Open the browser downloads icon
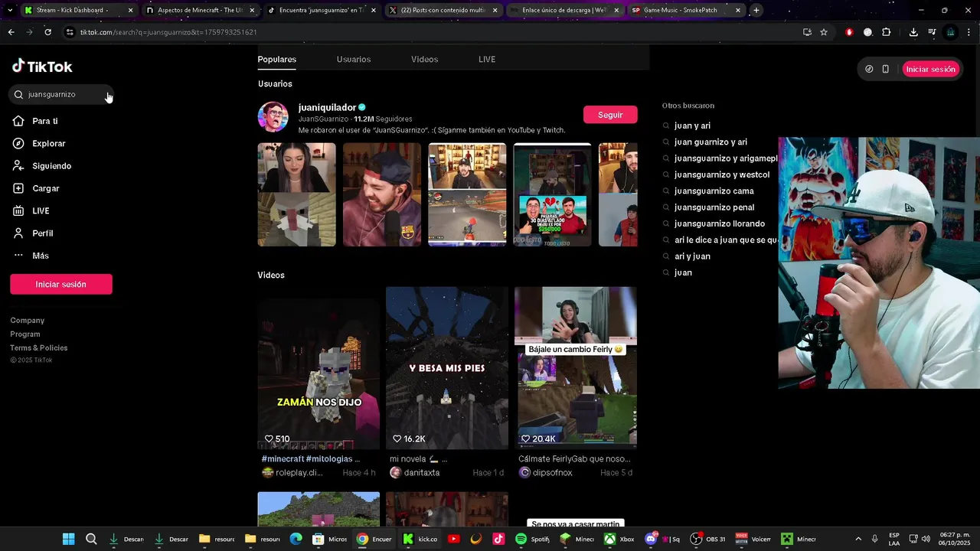 (x=913, y=32)
